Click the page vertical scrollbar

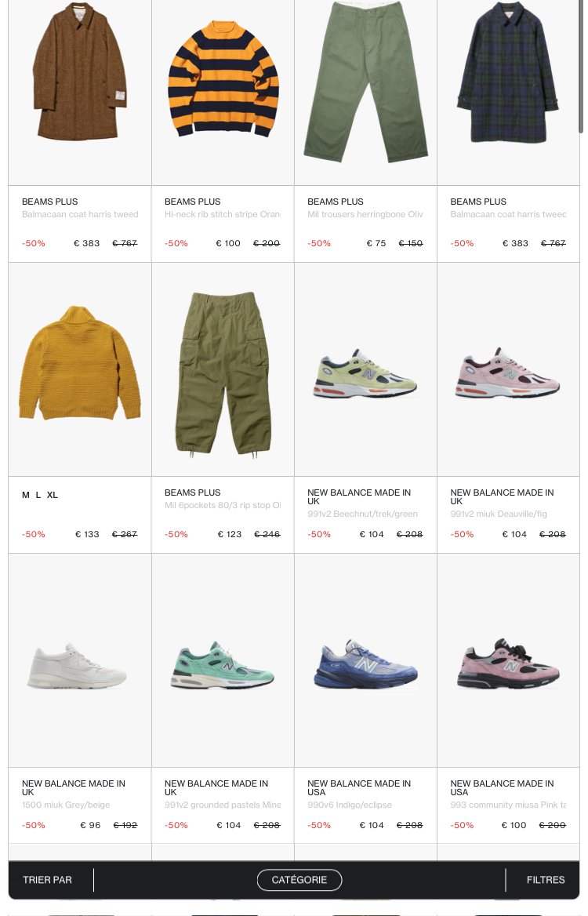[x=581, y=67]
